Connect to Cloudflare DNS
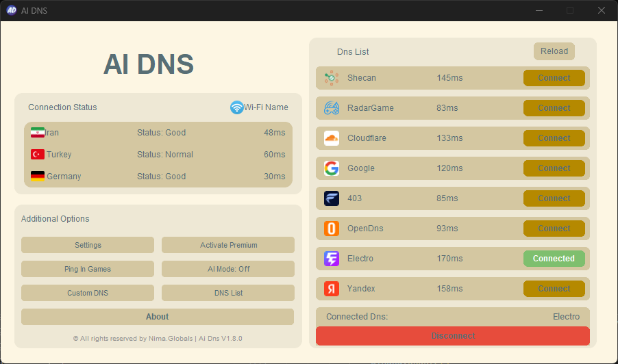Screen dimensions: 618x364 [x=554, y=138]
